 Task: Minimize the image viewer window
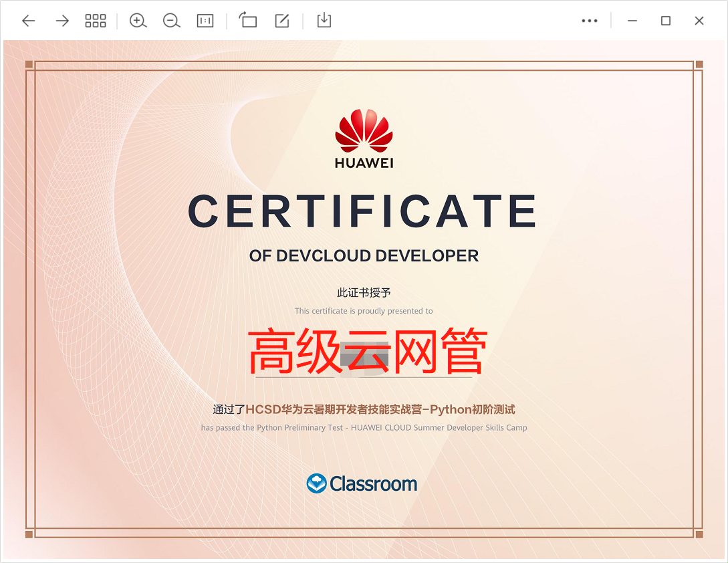(632, 21)
